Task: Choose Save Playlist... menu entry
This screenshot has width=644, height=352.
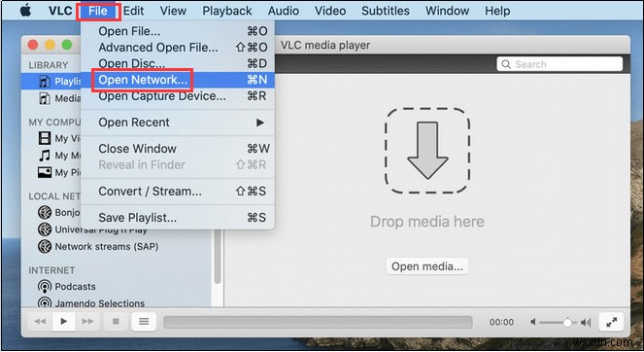Action: 178,218
